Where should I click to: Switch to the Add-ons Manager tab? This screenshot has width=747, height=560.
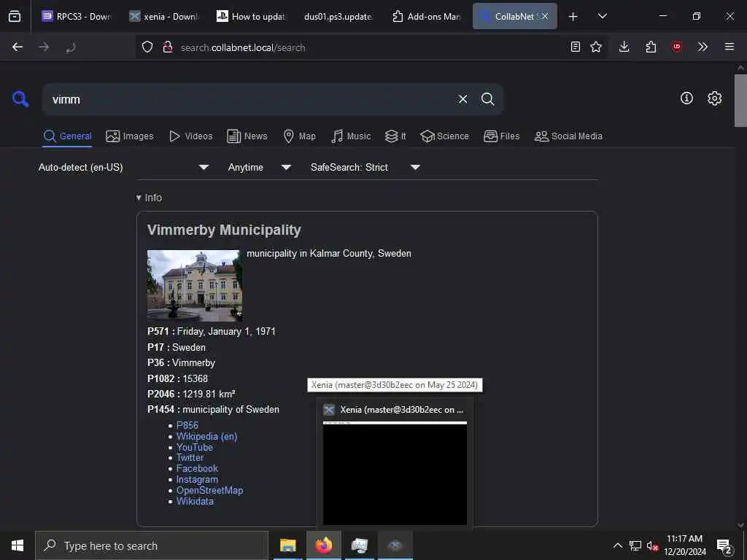426,16
